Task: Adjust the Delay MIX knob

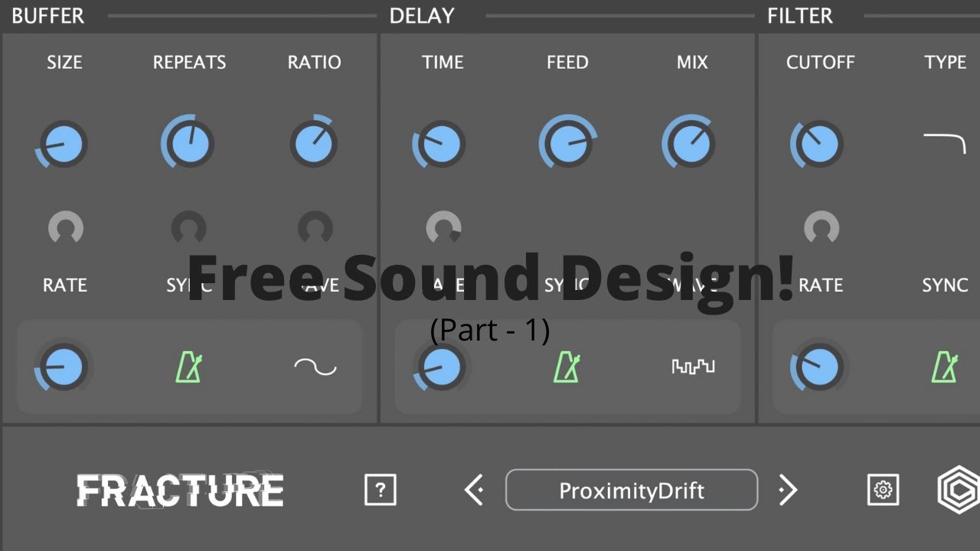Action: pos(689,143)
